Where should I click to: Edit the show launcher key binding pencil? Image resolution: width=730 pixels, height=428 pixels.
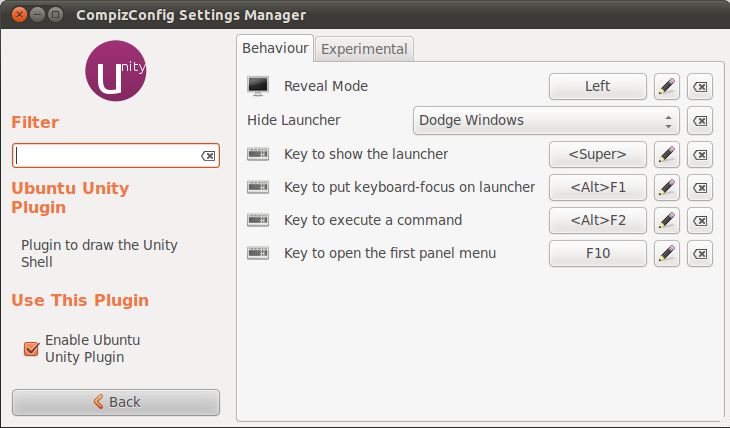coord(667,155)
